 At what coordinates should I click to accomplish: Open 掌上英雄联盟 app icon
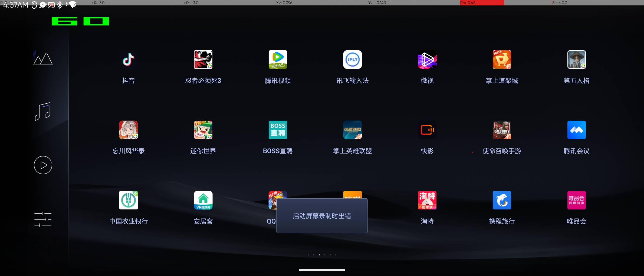353,130
